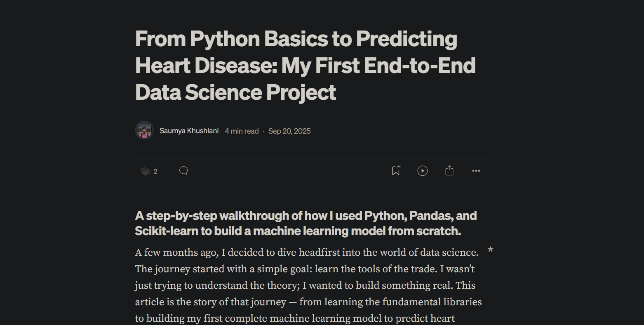
Task: Click the "4 min read" label
Action: (242, 131)
